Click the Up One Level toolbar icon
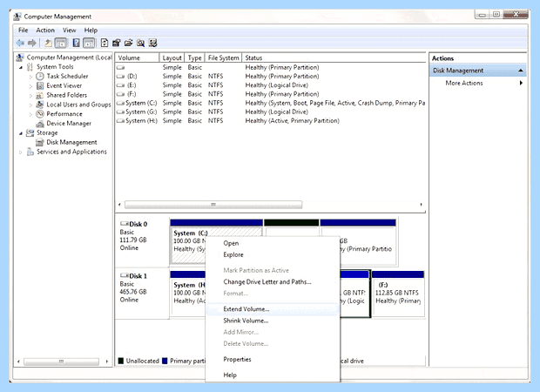 coord(48,43)
